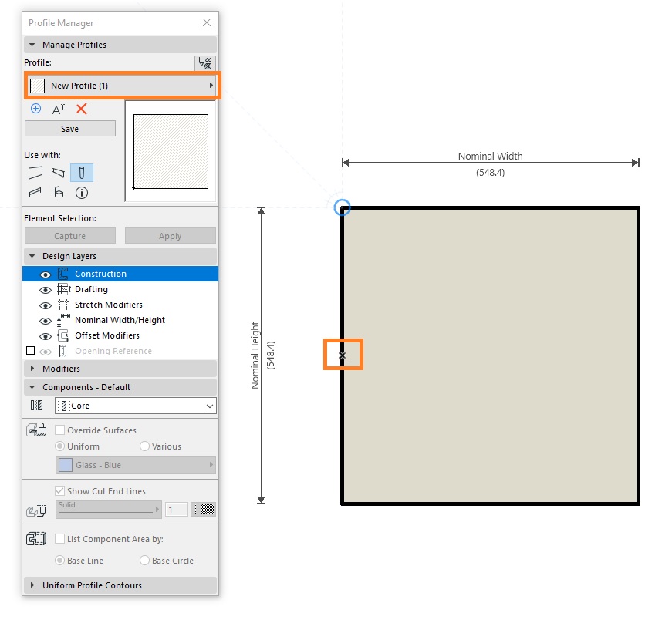This screenshot has height=620, width=672.
Task: Check the Override Surfaces option
Action: (60, 430)
